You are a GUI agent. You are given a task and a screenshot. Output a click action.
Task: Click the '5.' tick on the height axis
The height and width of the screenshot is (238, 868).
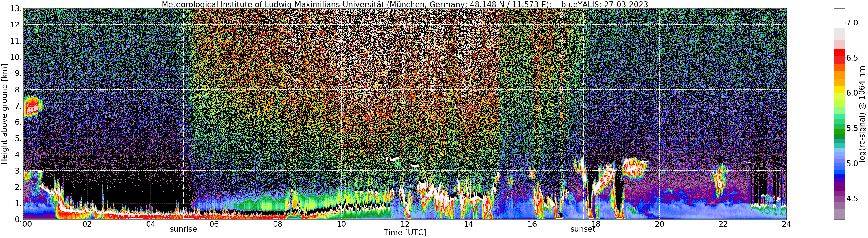point(18,138)
